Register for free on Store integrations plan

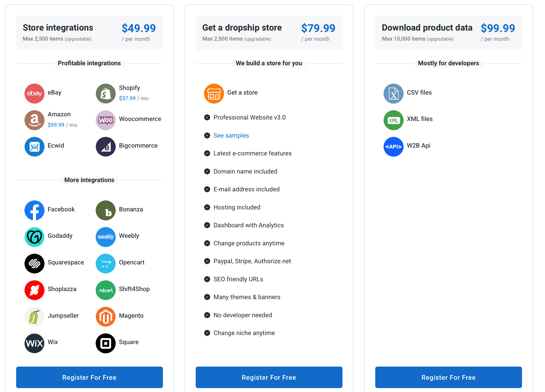[x=90, y=377]
